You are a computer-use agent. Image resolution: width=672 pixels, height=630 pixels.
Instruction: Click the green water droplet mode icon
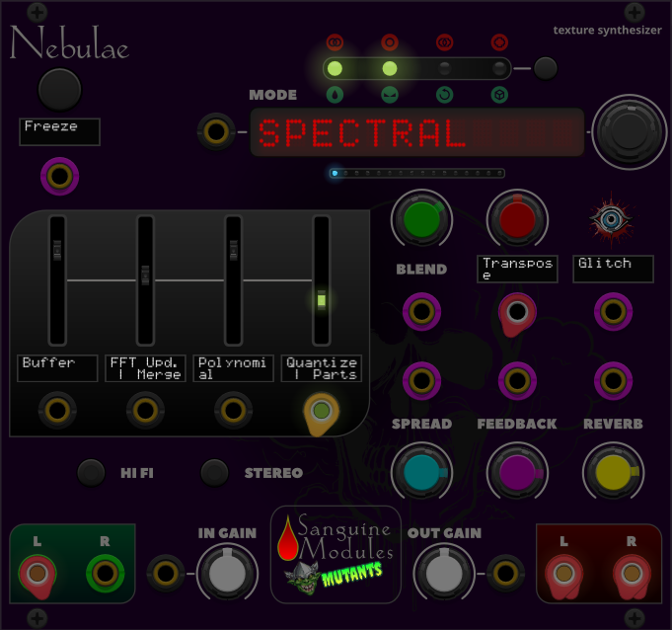pos(335,95)
